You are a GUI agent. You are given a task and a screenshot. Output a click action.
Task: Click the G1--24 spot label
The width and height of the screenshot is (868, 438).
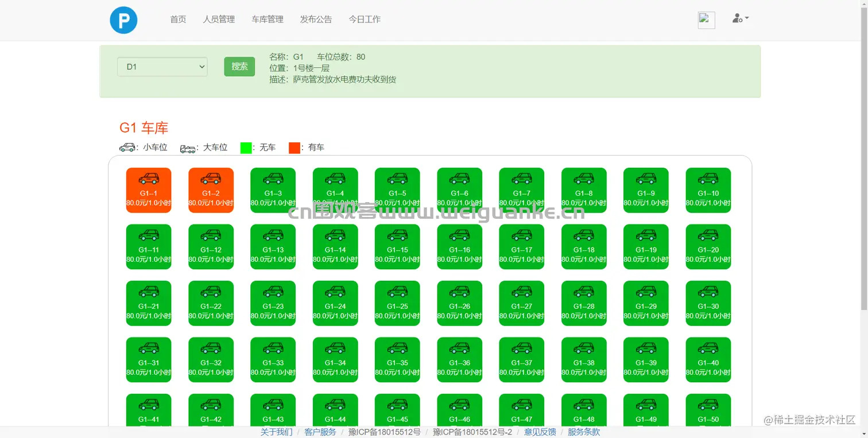click(335, 307)
